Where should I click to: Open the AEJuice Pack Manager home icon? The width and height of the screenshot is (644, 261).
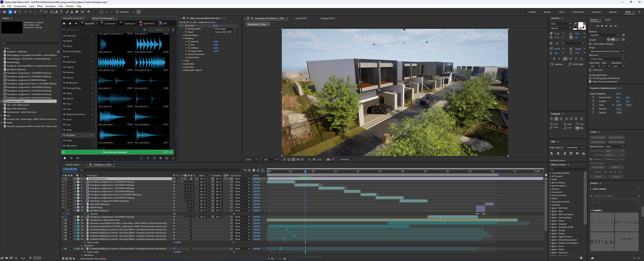64,23
